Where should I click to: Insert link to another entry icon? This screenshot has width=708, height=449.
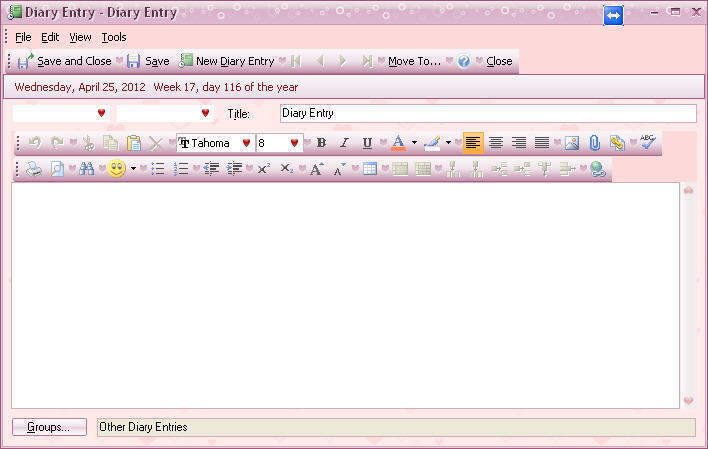[617, 143]
